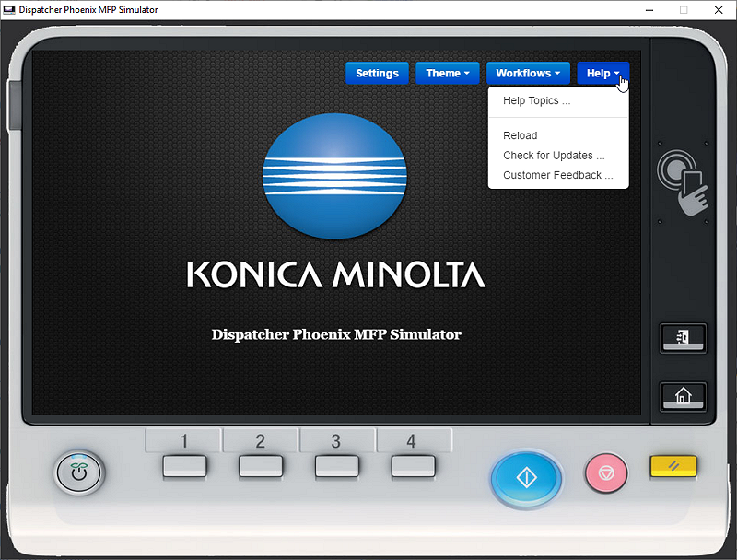Click the hardware key under number 1
This screenshot has height=560, width=737.
click(x=184, y=466)
